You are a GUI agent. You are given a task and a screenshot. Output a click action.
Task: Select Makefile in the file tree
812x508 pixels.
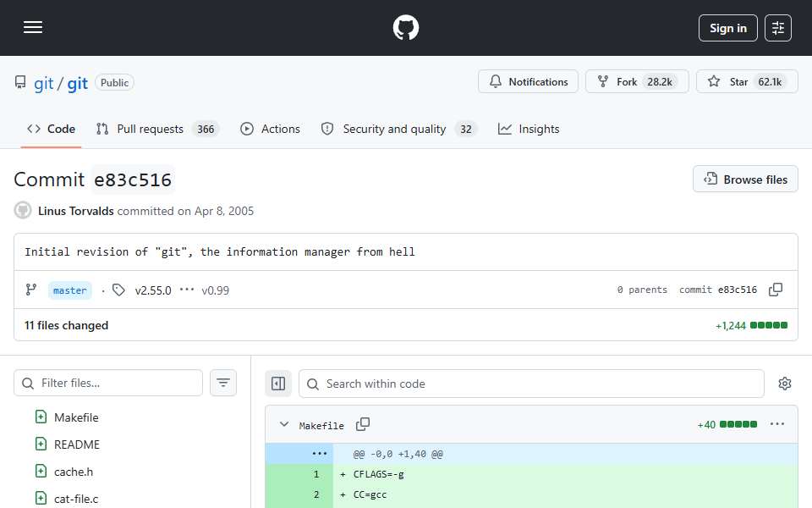76,417
